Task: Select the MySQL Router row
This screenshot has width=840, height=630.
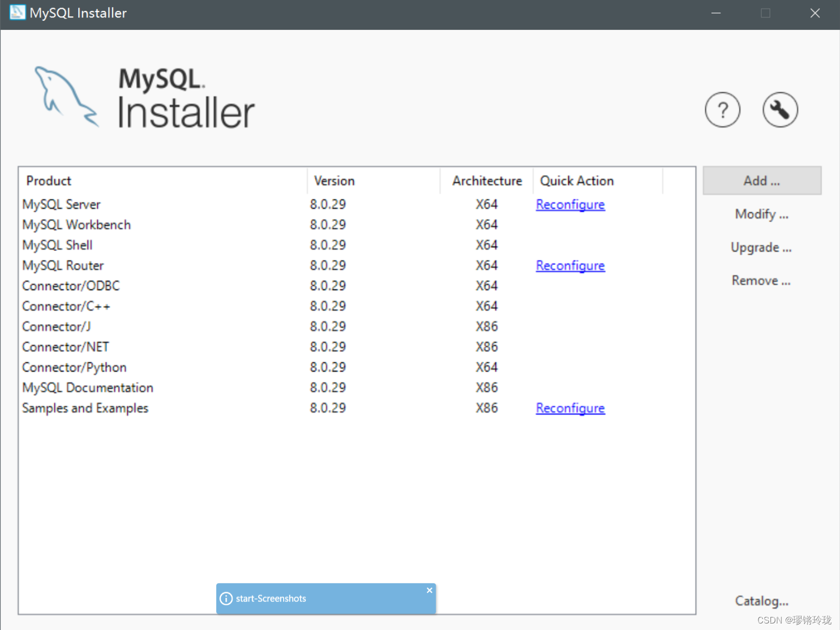Action: [357, 266]
